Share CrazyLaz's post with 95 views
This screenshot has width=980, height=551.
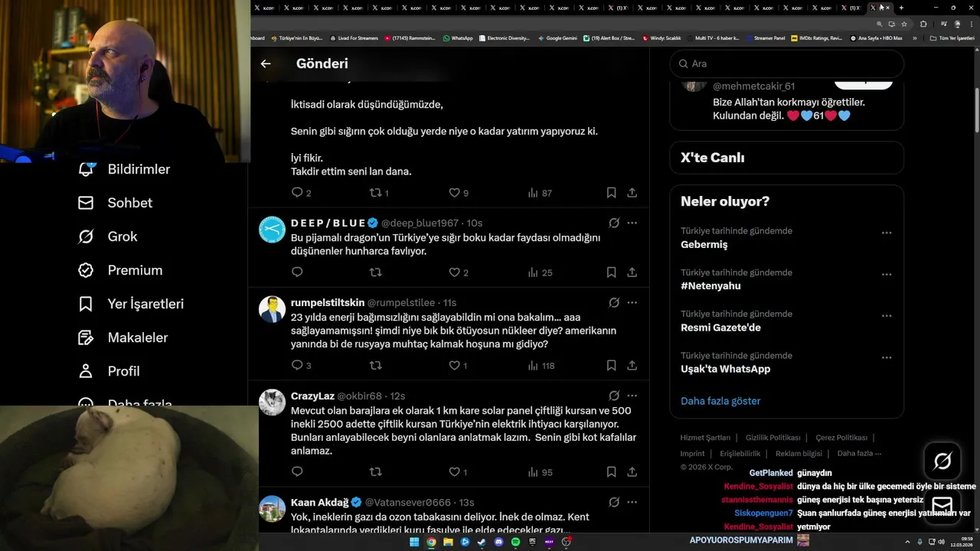pyautogui.click(x=632, y=472)
